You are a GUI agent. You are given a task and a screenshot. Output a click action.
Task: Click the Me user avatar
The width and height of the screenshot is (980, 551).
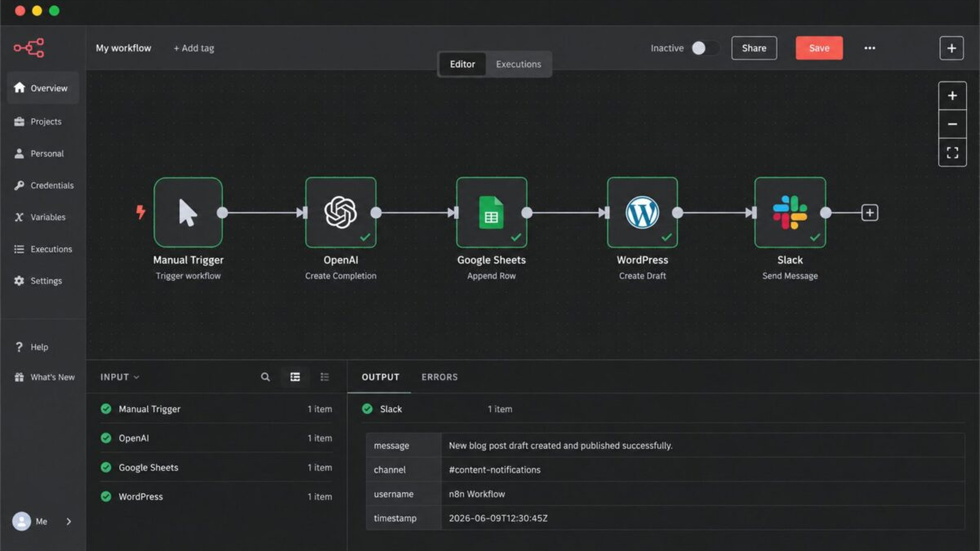coord(21,521)
